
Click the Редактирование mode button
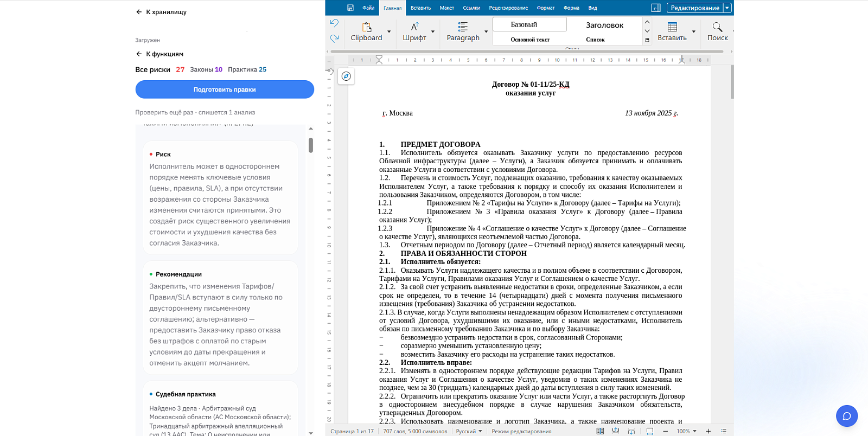[x=695, y=8]
